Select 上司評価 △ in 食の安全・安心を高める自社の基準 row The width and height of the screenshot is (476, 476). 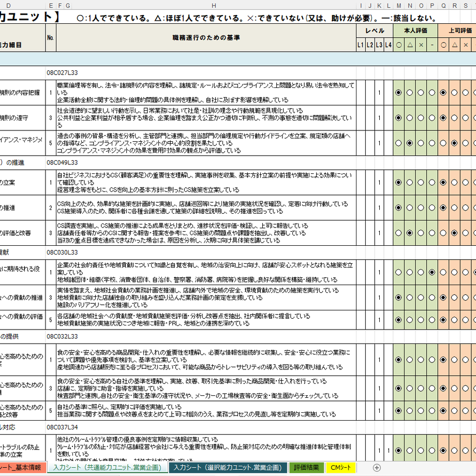click(454, 388)
